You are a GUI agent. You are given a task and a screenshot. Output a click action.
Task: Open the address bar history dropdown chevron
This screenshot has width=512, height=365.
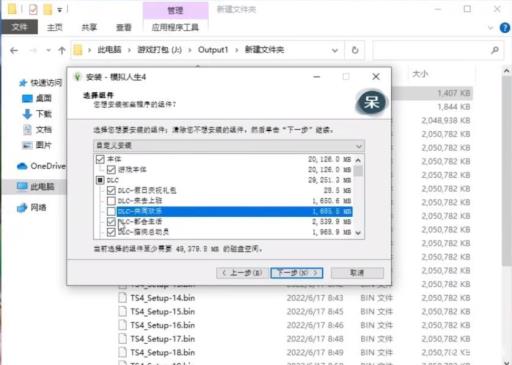coord(335,50)
